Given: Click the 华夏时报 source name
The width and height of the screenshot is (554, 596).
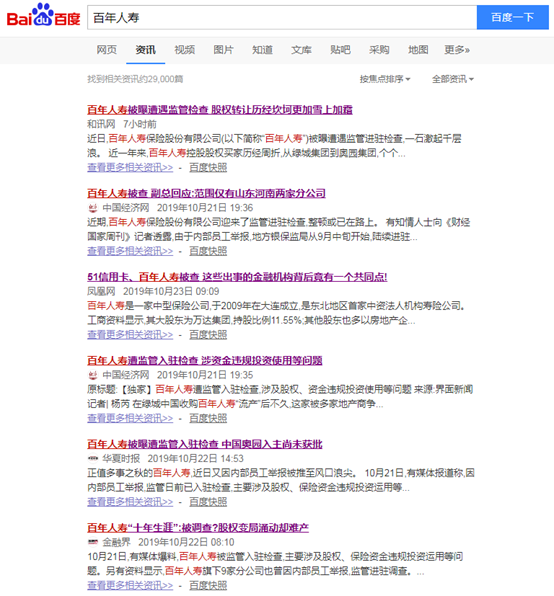Looking at the screenshot, I should click(121, 459).
